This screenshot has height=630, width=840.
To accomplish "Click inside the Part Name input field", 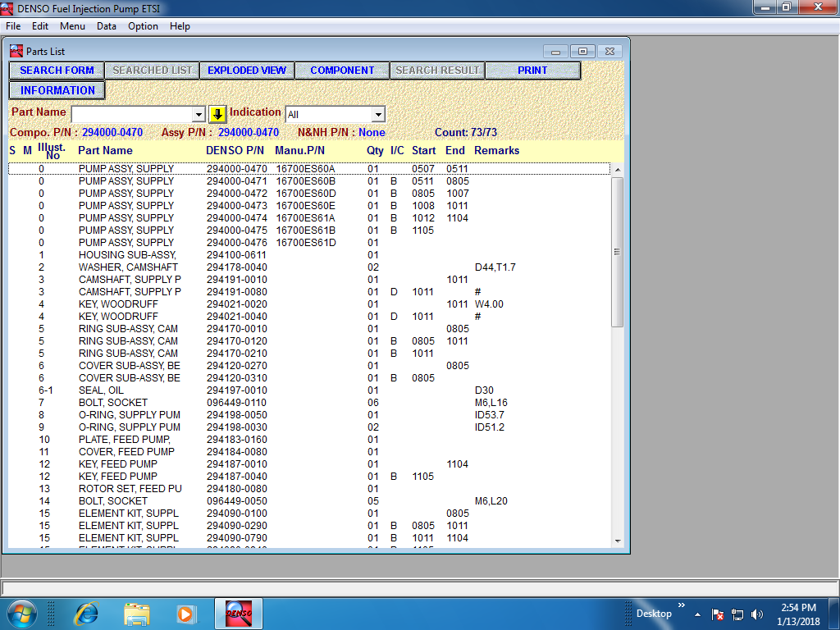I will [132, 114].
